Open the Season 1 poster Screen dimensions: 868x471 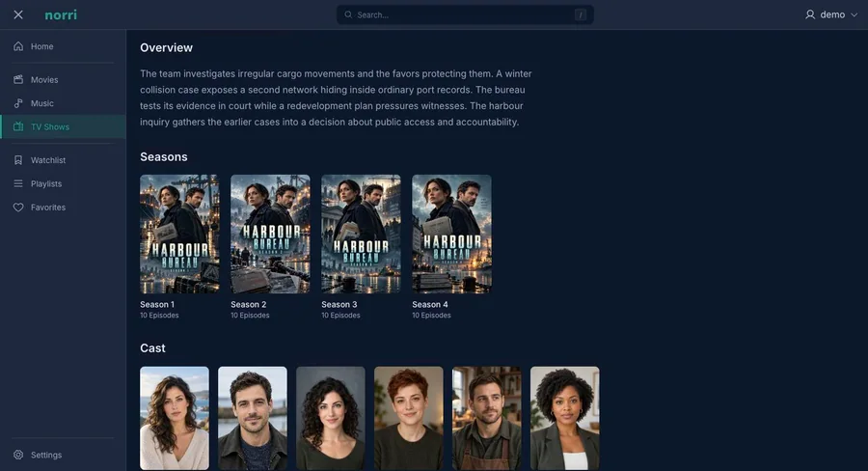[x=179, y=234]
